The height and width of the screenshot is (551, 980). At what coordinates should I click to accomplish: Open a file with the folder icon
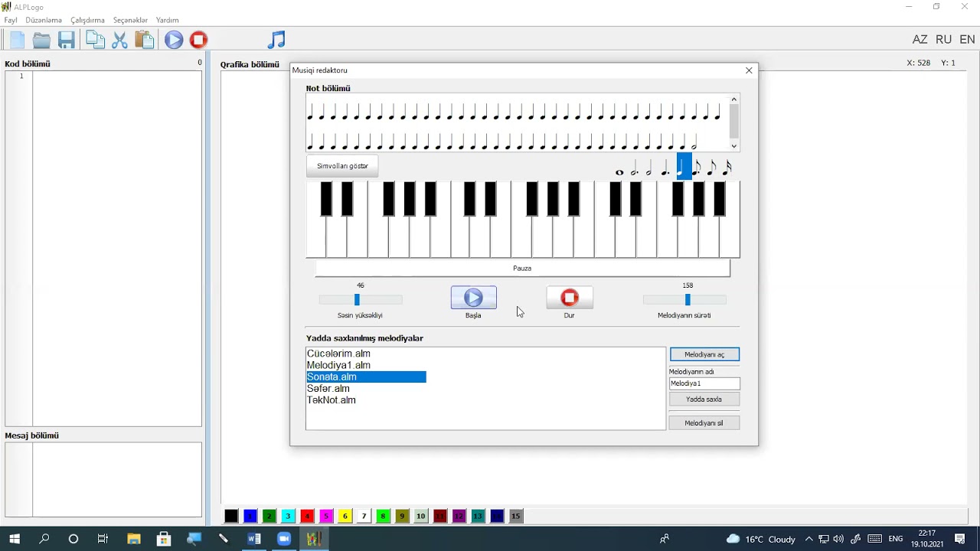tap(41, 41)
